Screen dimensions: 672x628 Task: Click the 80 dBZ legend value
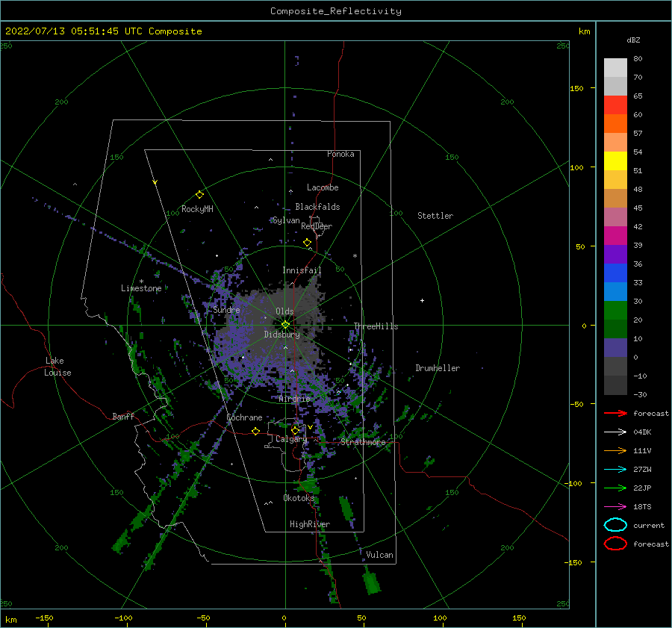638,59
